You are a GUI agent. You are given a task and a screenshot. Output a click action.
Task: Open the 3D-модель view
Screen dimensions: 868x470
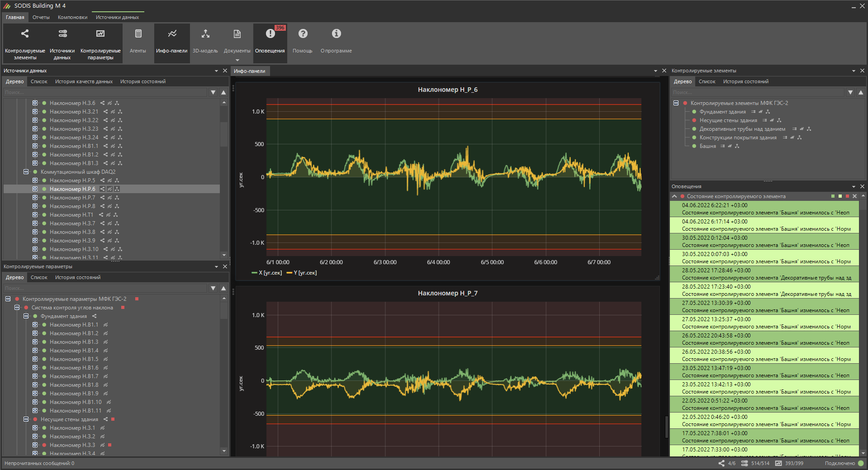click(205, 43)
